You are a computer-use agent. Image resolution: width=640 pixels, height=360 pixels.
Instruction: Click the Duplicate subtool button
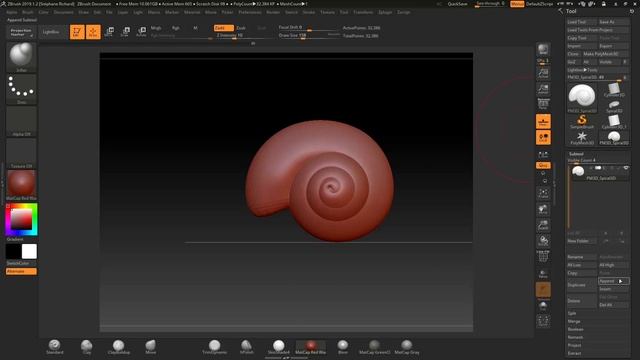581,285
